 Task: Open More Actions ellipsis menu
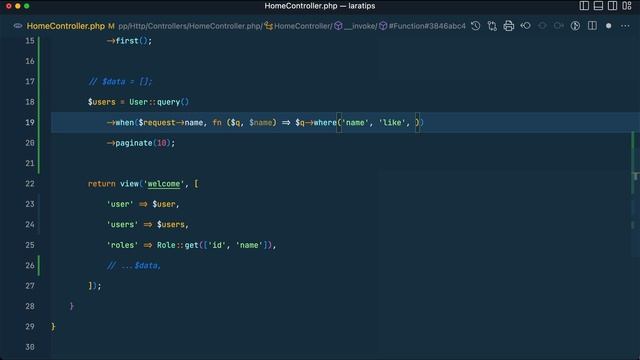click(625, 26)
